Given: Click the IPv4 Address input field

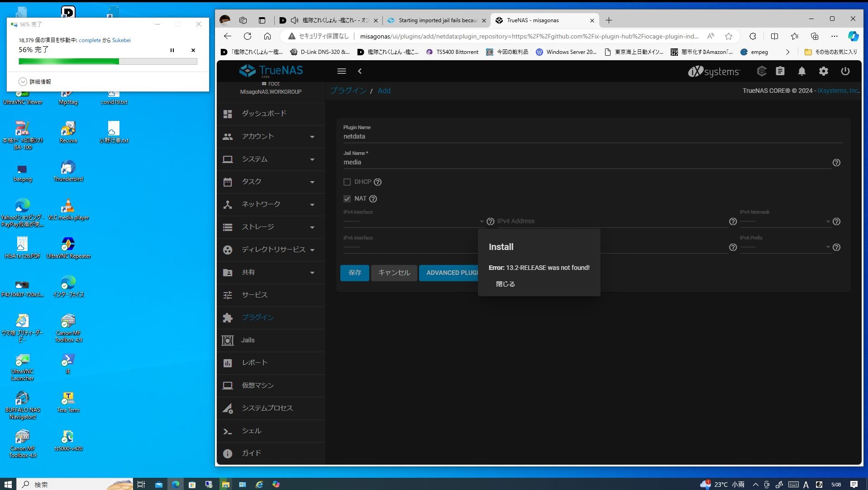Looking at the screenshot, I should tap(612, 221).
